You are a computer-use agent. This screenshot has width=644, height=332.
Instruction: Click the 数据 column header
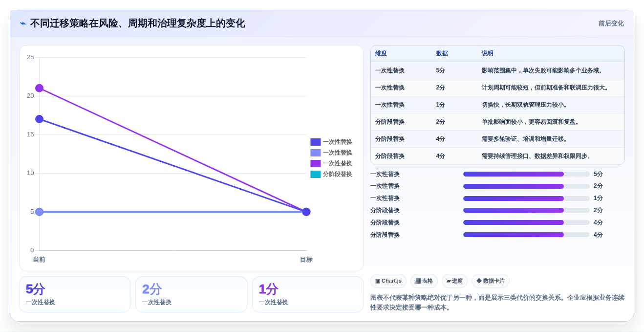coord(442,54)
